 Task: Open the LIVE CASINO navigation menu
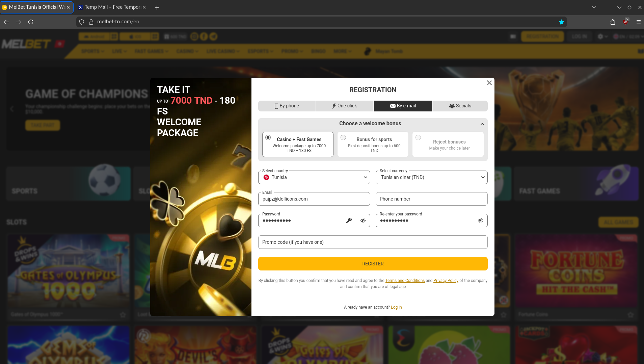[x=223, y=51]
